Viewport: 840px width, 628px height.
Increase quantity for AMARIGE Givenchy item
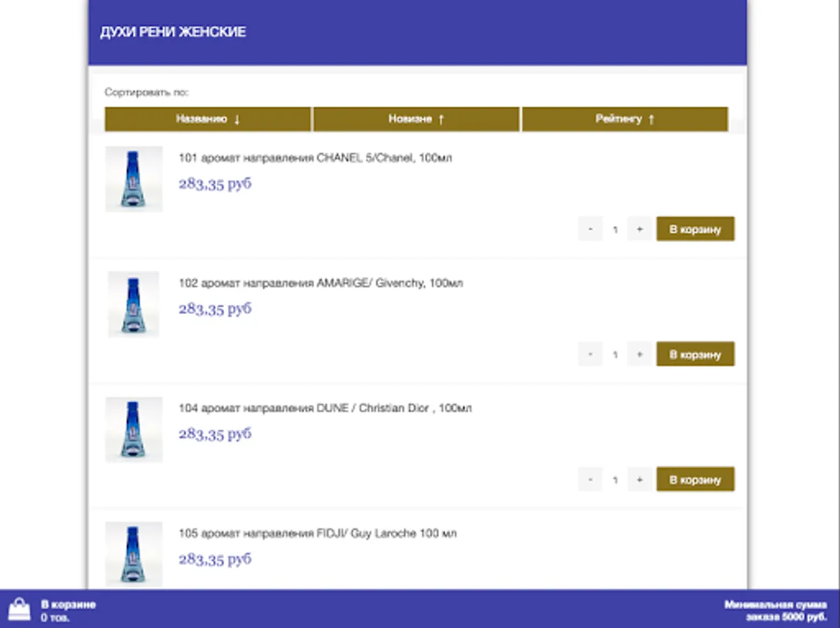click(x=639, y=354)
